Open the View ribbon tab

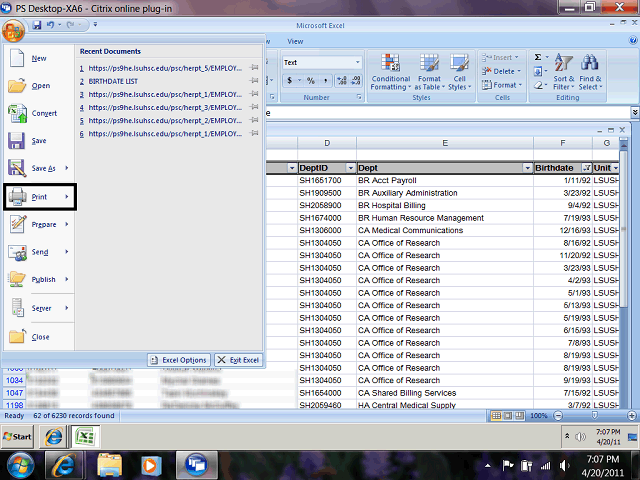coord(295,41)
